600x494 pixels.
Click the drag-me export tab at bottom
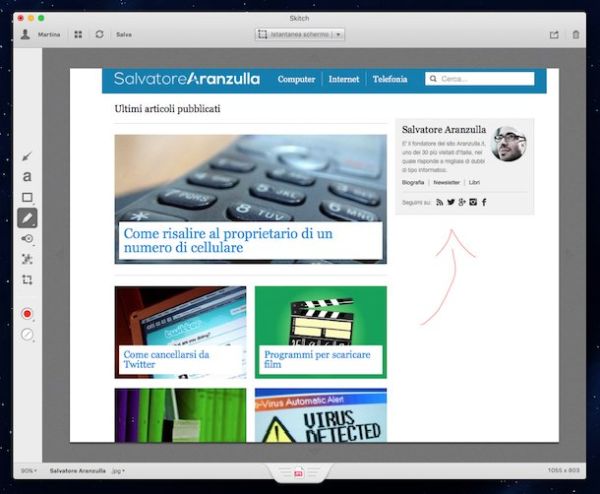click(x=299, y=472)
